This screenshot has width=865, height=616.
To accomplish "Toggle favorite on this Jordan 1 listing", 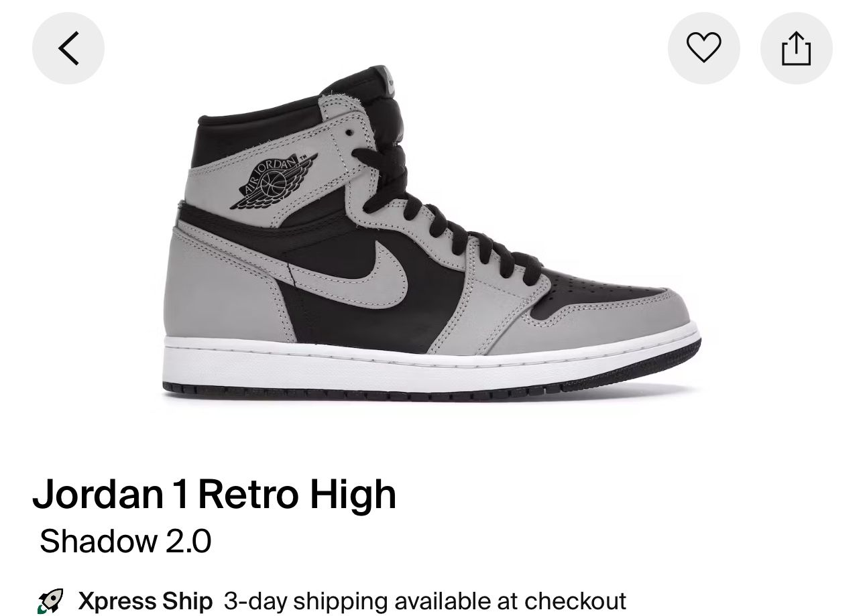I will (703, 48).
